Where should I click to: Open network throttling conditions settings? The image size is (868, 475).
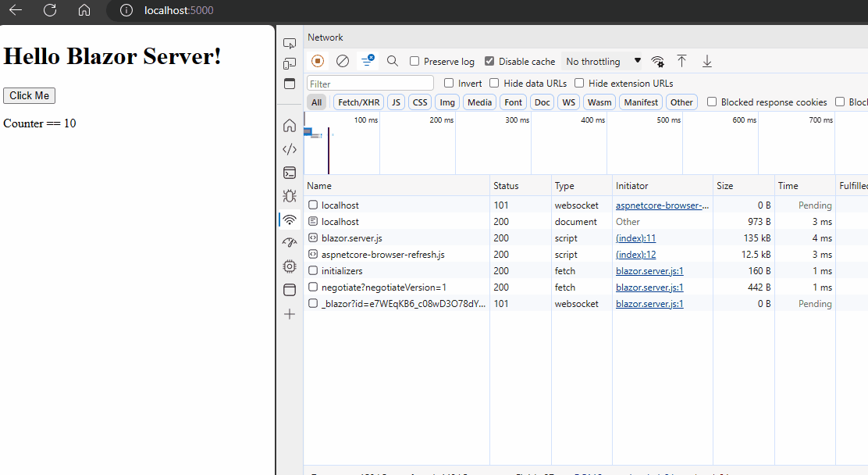(657, 61)
